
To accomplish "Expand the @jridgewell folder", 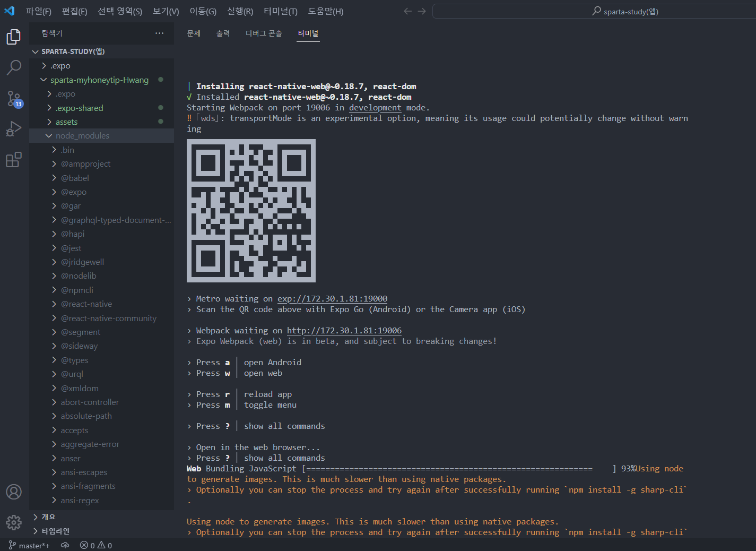I will 101,262.
